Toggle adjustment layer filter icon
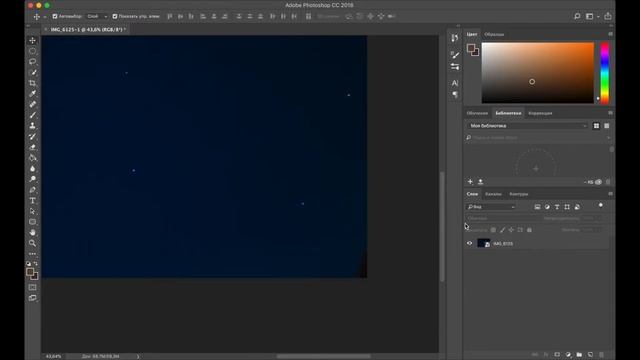Viewport: 640px width, 360px height. [x=547, y=207]
